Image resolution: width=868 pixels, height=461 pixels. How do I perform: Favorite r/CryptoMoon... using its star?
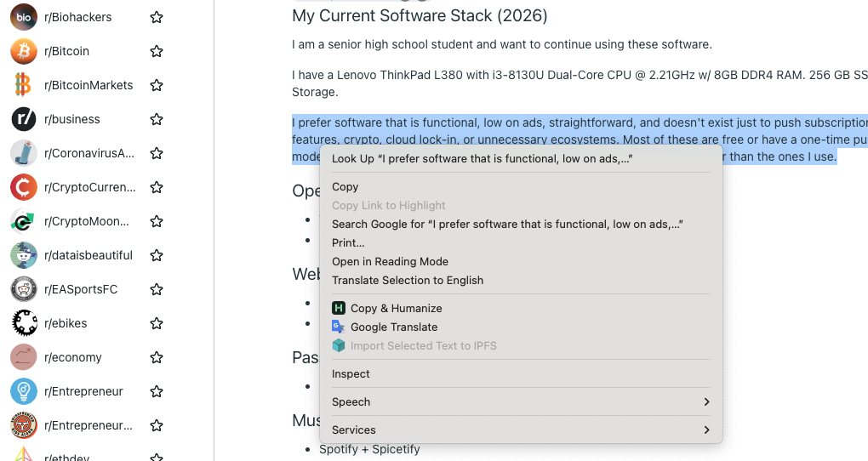(157, 221)
